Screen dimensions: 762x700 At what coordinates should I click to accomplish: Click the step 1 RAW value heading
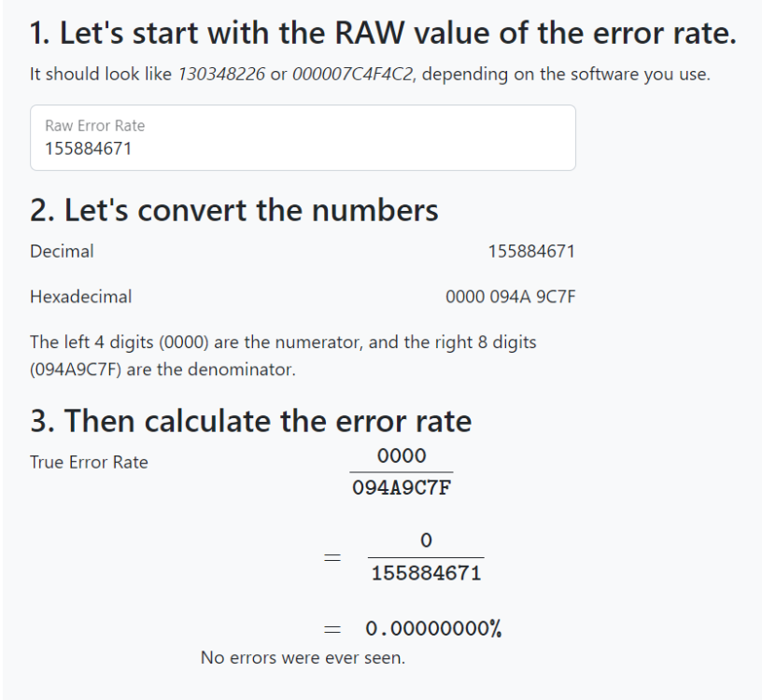point(383,35)
